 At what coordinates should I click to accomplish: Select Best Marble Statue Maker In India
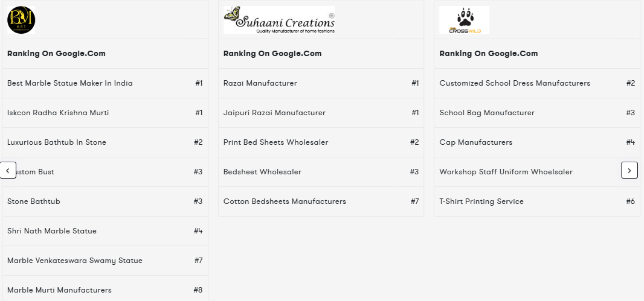point(70,83)
